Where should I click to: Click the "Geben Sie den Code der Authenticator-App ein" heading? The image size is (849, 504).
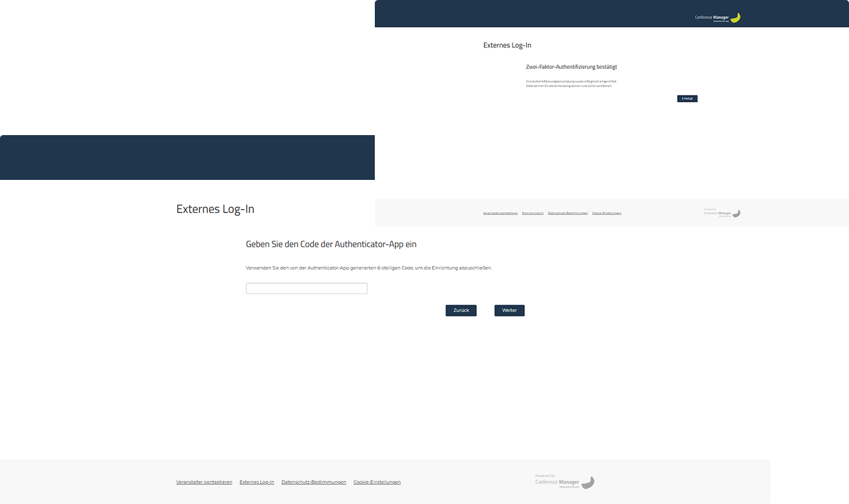331,244
